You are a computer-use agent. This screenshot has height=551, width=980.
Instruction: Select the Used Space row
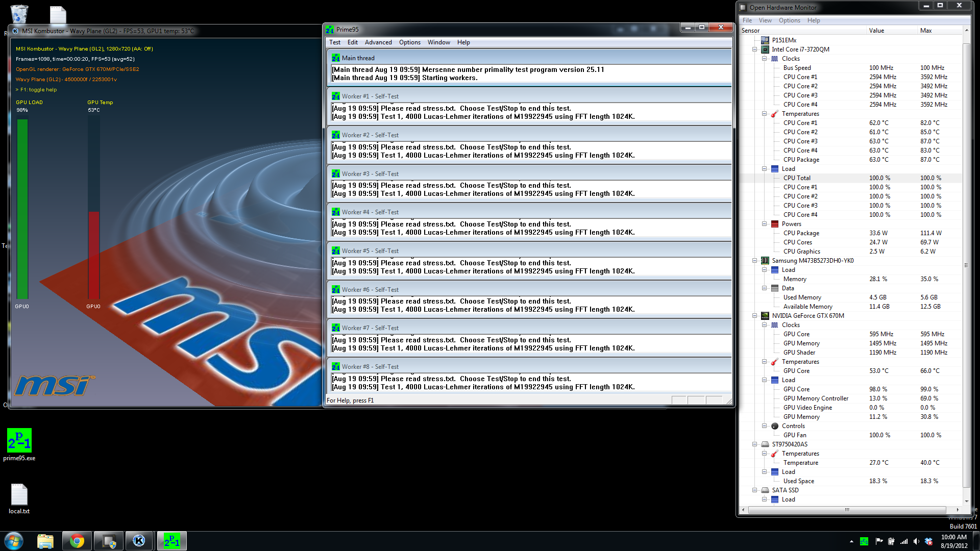pyautogui.click(x=851, y=481)
